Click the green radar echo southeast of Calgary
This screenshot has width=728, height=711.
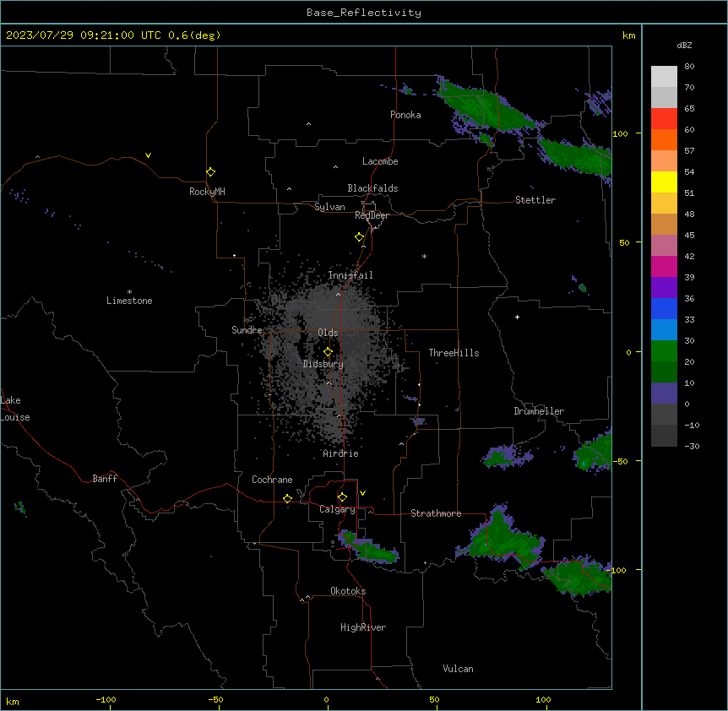(x=372, y=550)
